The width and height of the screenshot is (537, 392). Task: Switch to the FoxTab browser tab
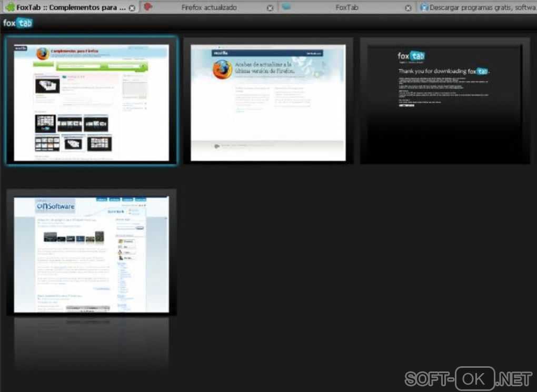[346, 7]
